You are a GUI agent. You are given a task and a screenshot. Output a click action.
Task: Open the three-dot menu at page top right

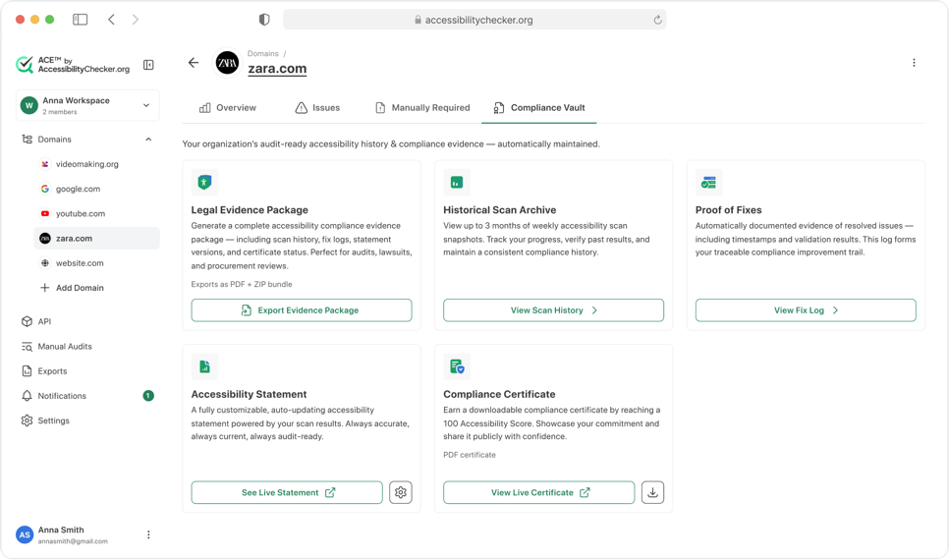coord(914,62)
